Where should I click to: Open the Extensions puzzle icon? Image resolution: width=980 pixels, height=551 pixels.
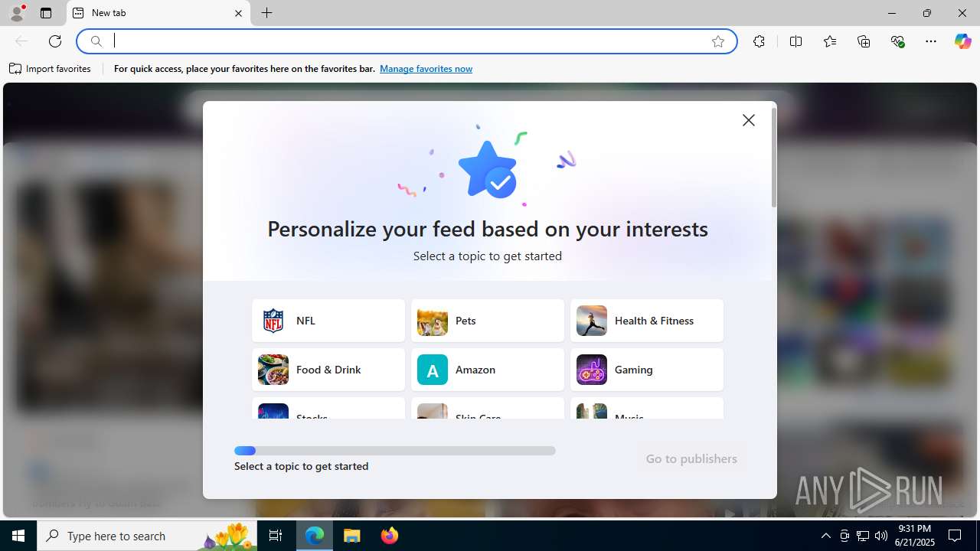point(759,41)
